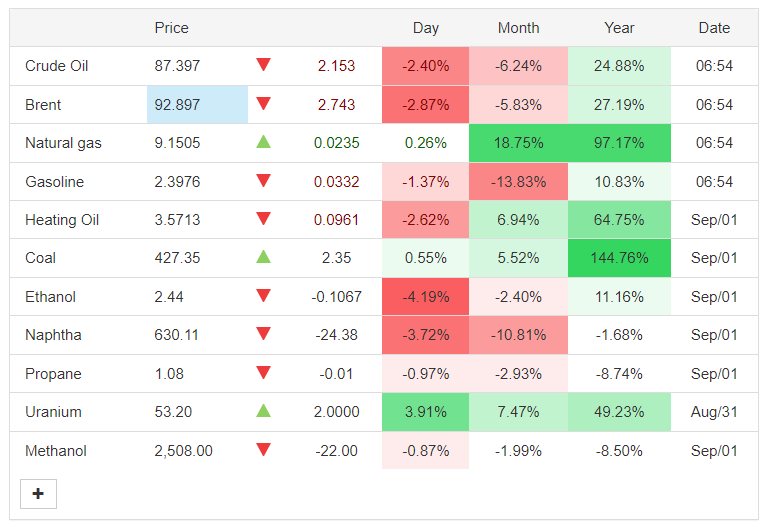Click Gasoline price 2.3976
Image resolution: width=765 pixels, height=528 pixels.
177,182
